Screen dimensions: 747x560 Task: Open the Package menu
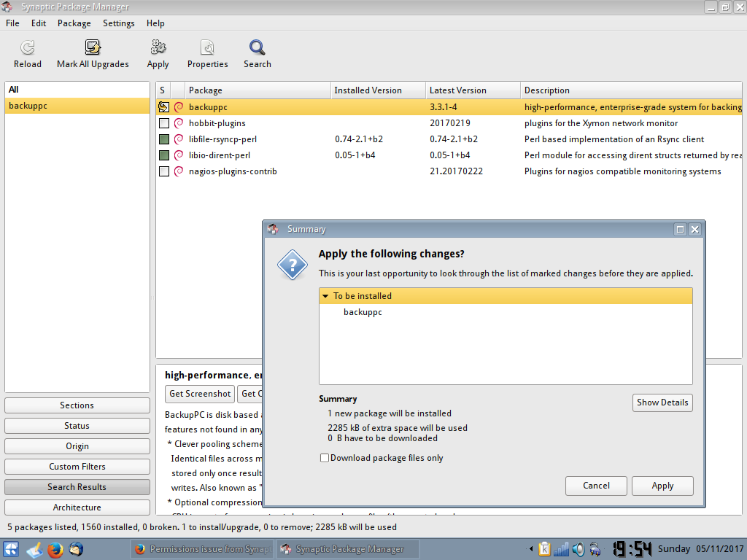[x=74, y=23]
